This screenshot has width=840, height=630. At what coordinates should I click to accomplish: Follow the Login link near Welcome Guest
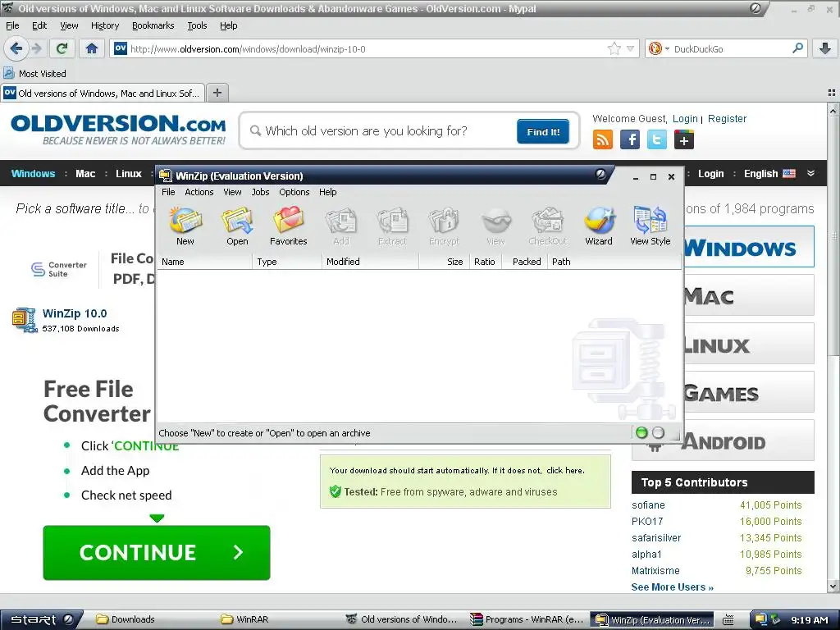[x=685, y=119]
